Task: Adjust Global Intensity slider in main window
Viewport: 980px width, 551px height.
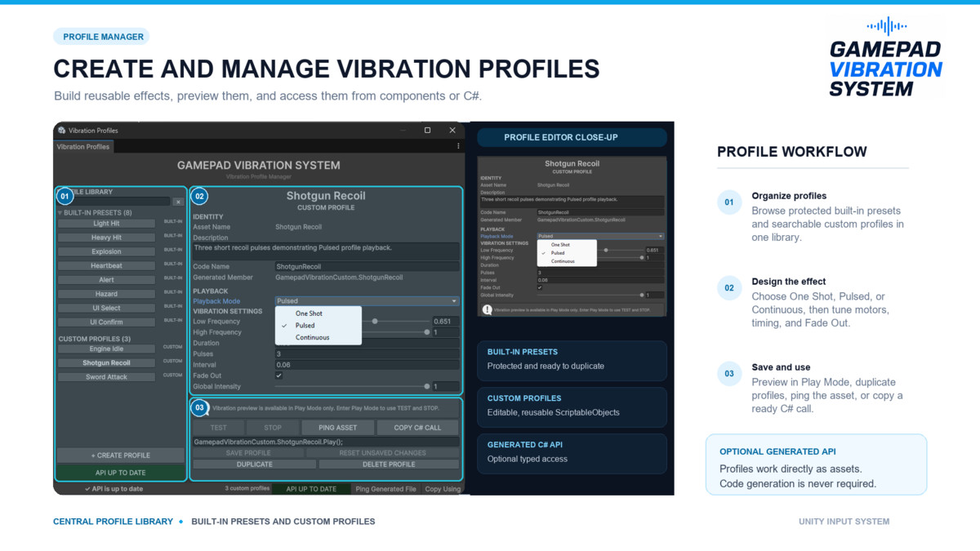Action: pos(351,387)
